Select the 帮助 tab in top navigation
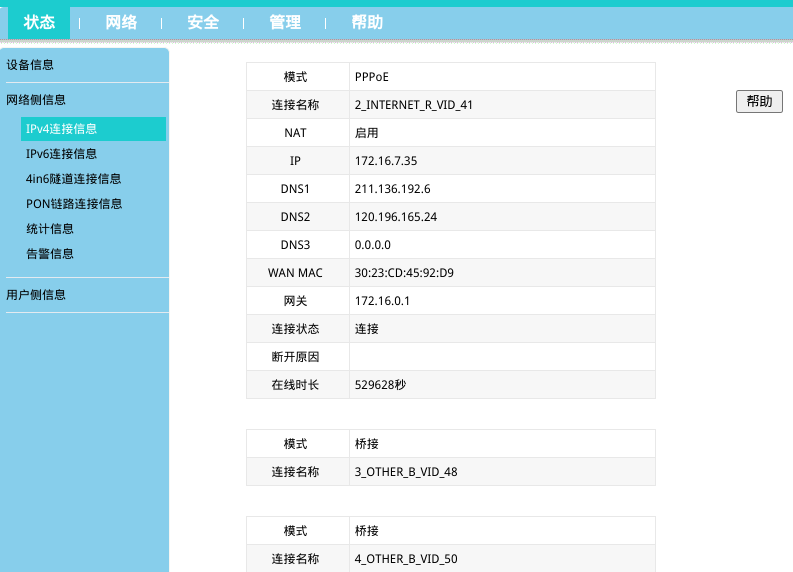 [x=367, y=22]
